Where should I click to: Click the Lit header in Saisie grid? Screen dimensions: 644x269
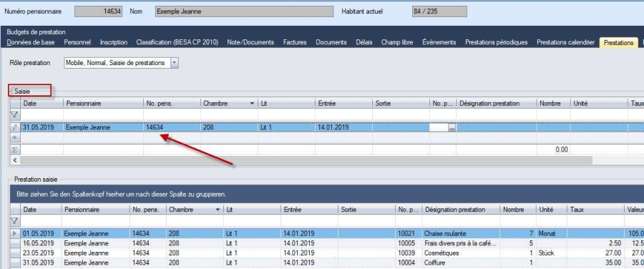(x=286, y=104)
